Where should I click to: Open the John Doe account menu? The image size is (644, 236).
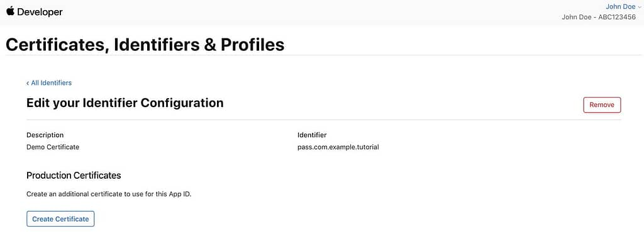(620, 6)
